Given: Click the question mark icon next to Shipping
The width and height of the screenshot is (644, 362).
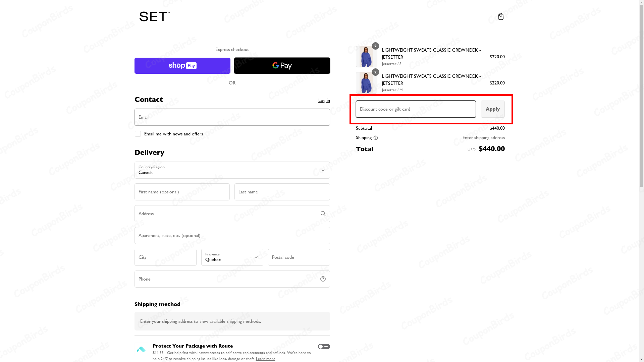Looking at the screenshot, I should [376, 138].
